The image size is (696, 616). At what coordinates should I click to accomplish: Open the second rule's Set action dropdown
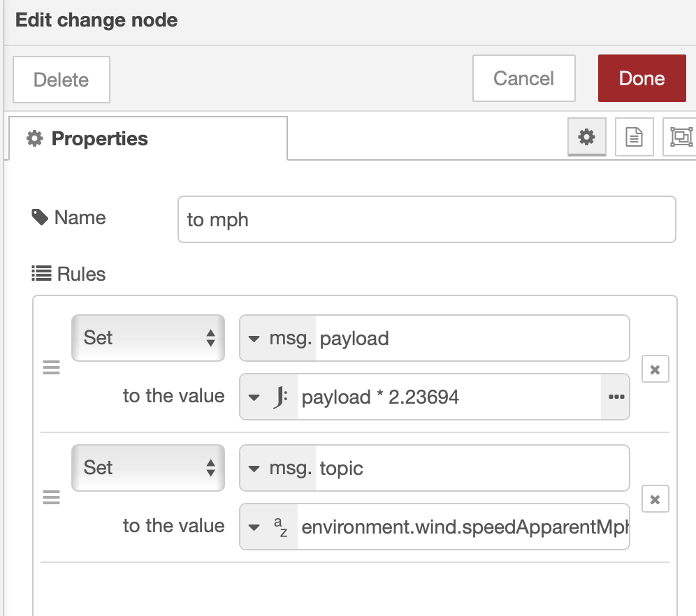click(148, 468)
